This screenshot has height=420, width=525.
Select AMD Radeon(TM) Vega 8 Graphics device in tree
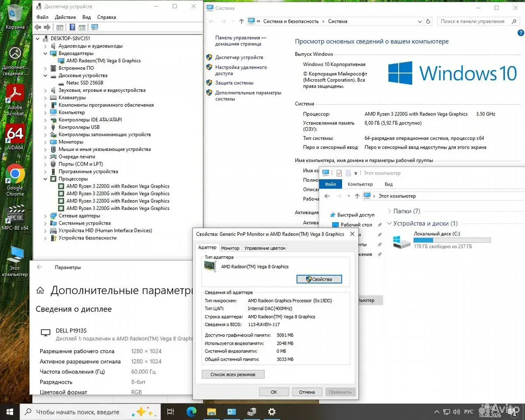103,60
